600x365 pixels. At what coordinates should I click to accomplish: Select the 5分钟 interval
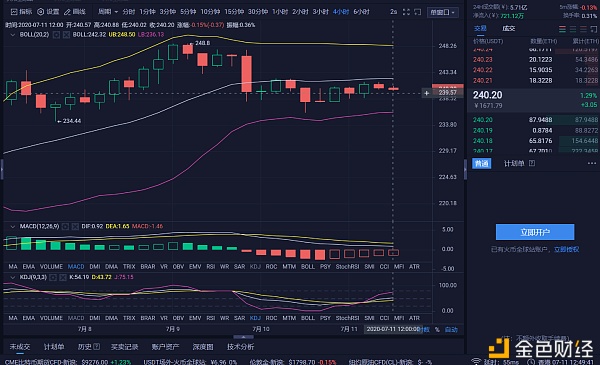click(x=188, y=12)
